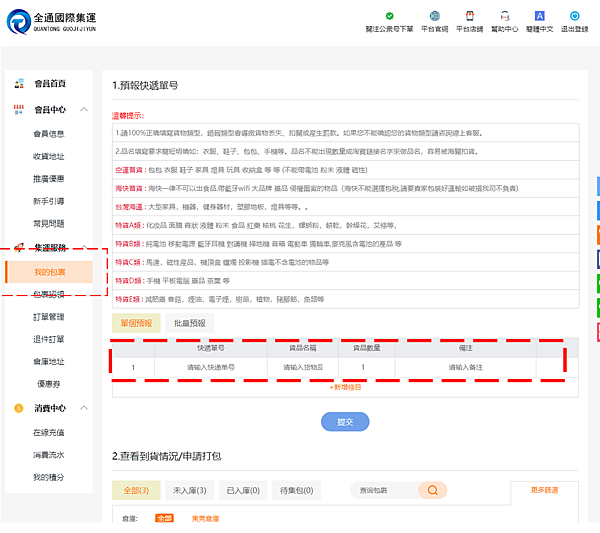Collapse the 會員中心 menu section
This screenshot has height=533, width=600.
pos(84,110)
